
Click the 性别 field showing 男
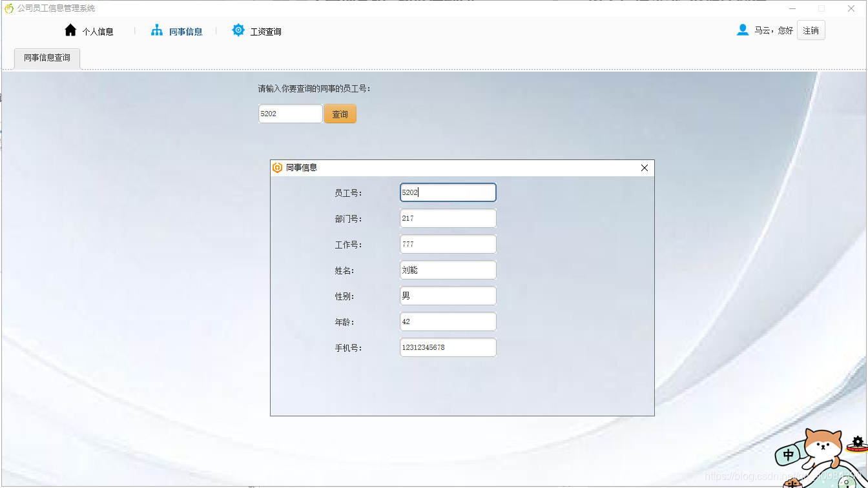448,296
